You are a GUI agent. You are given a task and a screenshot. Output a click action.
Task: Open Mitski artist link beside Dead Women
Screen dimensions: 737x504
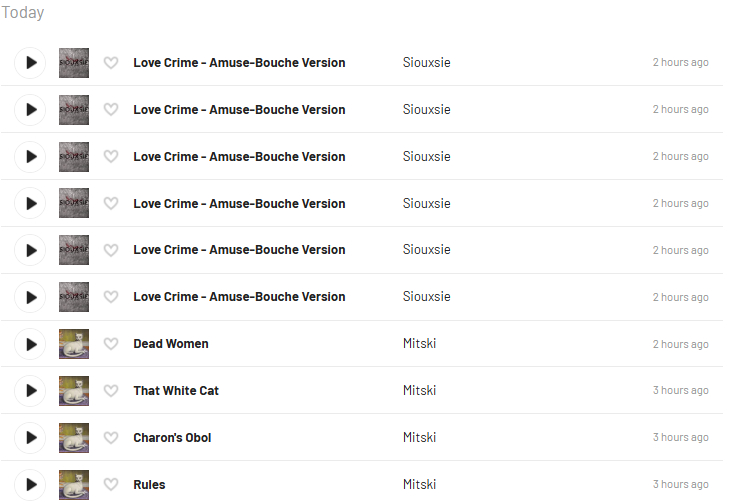pyautogui.click(x=419, y=344)
